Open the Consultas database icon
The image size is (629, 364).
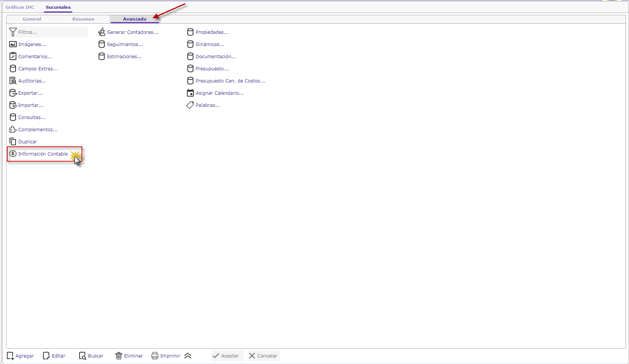click(13, 117)
